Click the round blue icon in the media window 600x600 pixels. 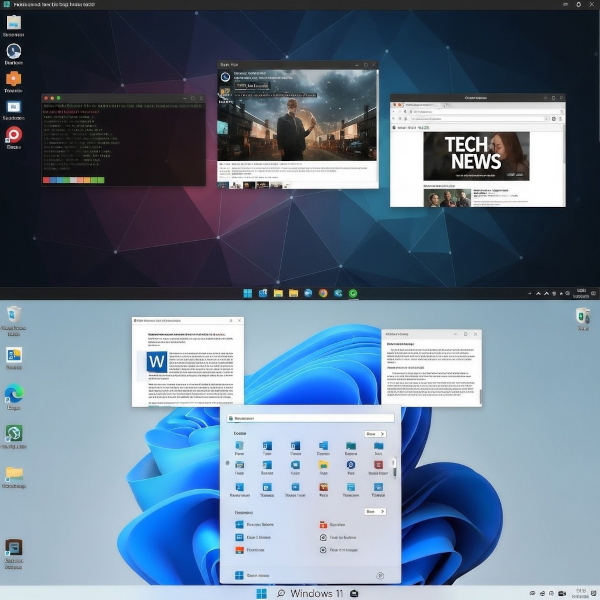pos(225,77)
